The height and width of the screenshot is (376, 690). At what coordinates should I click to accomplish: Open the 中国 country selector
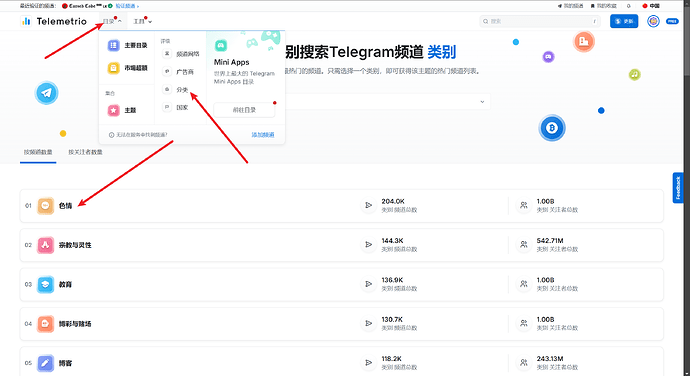tap(651, 6)
